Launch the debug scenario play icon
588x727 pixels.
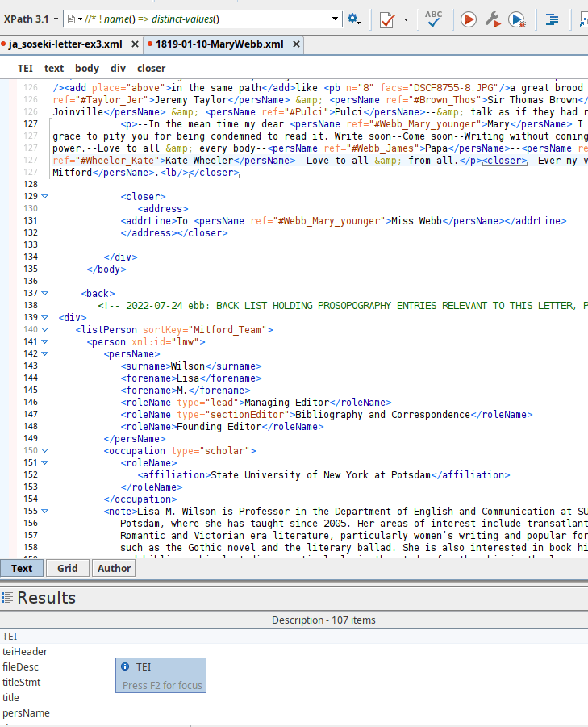point(517,19)
